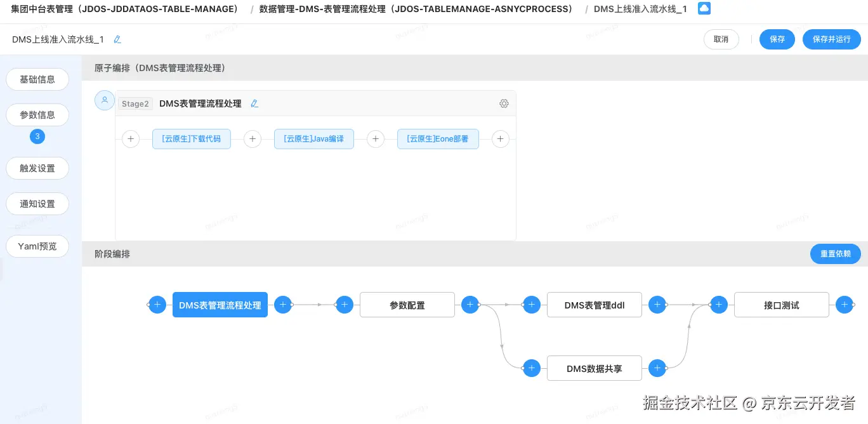The width and height of the screenshot is (868, 424).
Task: Add atom between 下载代码 and Java编译
Action: point(253,138)
